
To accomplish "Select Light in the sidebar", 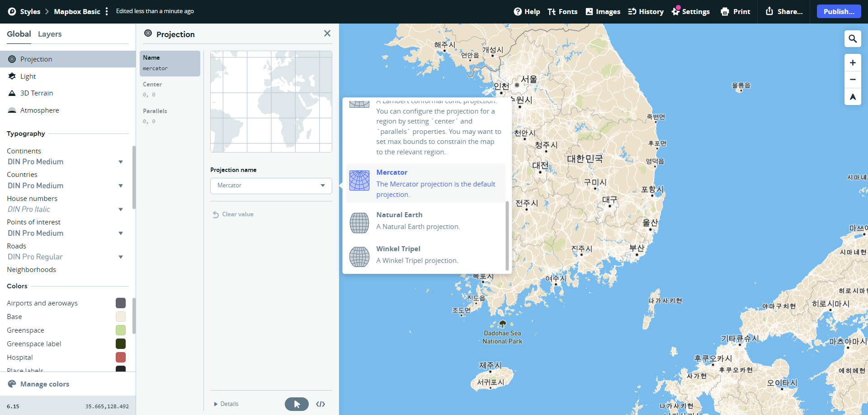I will click(68, 76).
